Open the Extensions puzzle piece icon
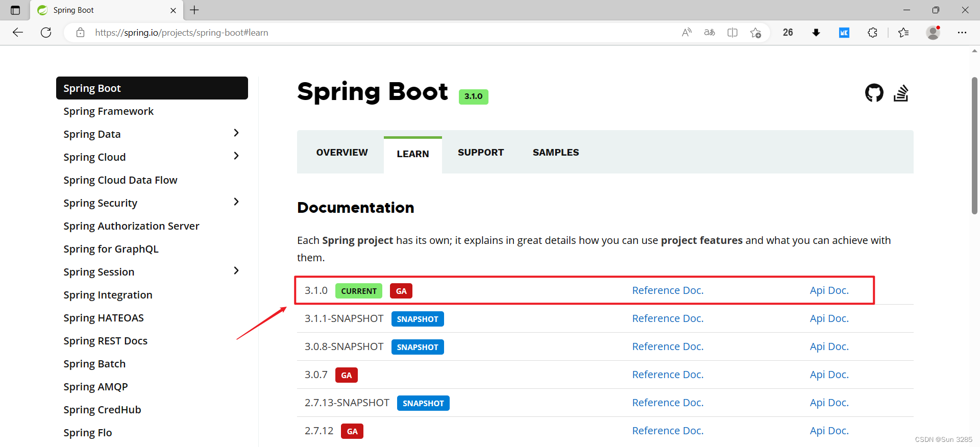Viewport: 980px width, 447px height. click(x=873, y=33)
